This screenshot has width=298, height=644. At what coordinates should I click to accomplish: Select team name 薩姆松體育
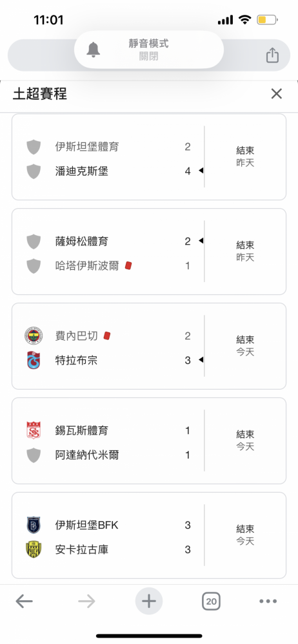81,241
